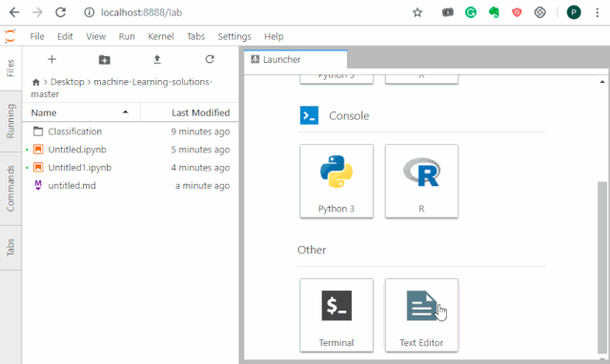Image resolution: width=610 pixels, height=364 pixels.
Task: Click the launcher scrollbar up arrow
Action: (601, 82)
